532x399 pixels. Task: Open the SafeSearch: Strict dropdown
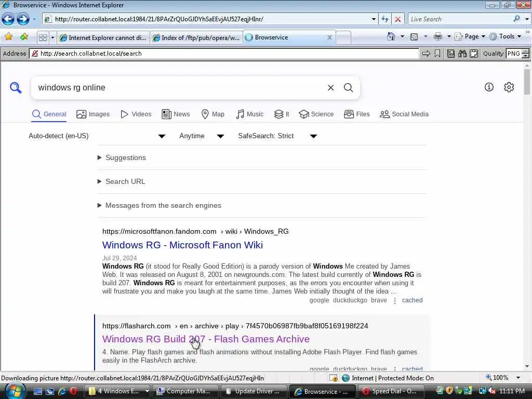(277, 136)
